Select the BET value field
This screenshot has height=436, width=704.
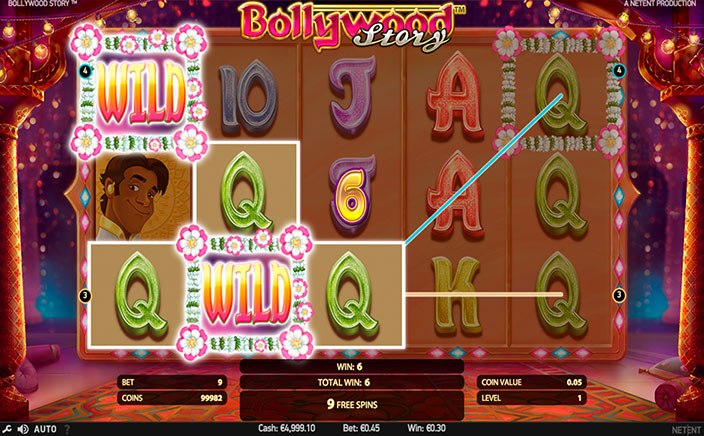click(x=172, y=383)
